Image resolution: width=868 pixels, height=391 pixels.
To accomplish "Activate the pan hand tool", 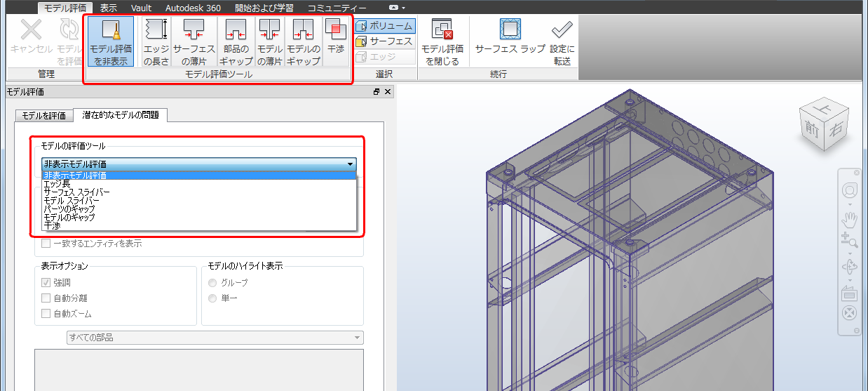I will (x=850, y=218).
